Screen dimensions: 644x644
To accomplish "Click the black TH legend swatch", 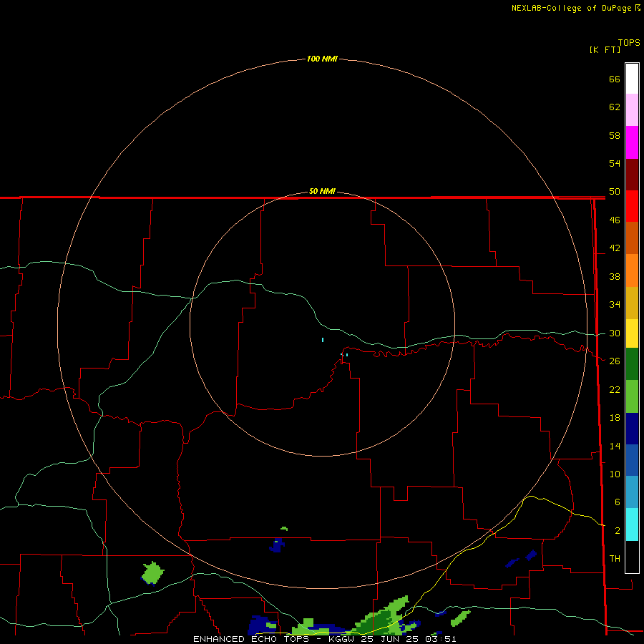I will point(632,557).
